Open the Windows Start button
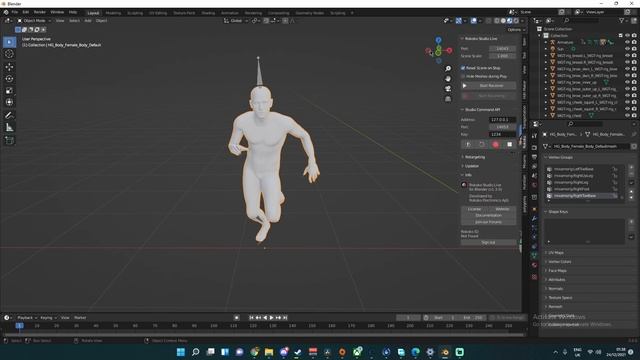 pos(181,352)
